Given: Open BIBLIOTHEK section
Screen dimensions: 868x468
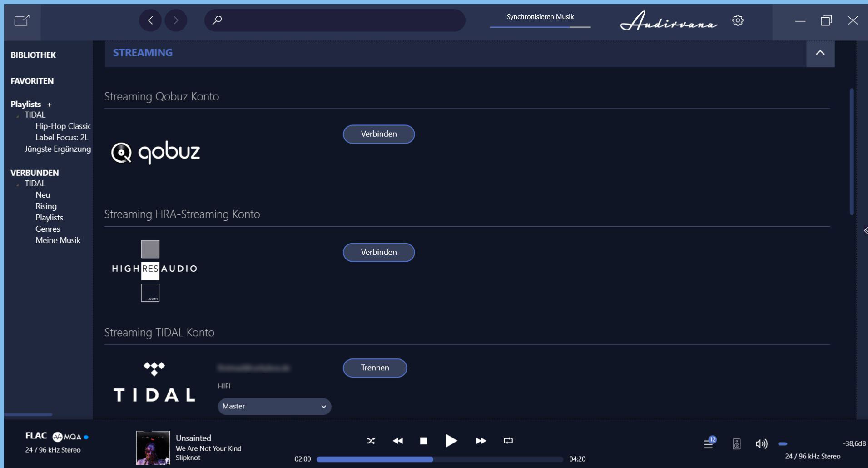Looking at the screenshot, I should coord(33,55).
